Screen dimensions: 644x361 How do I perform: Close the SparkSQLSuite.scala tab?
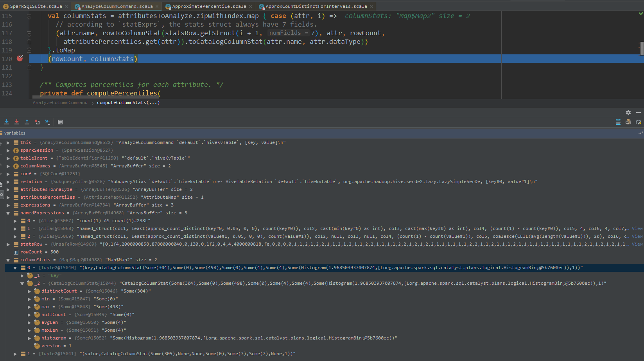[66, 6]
